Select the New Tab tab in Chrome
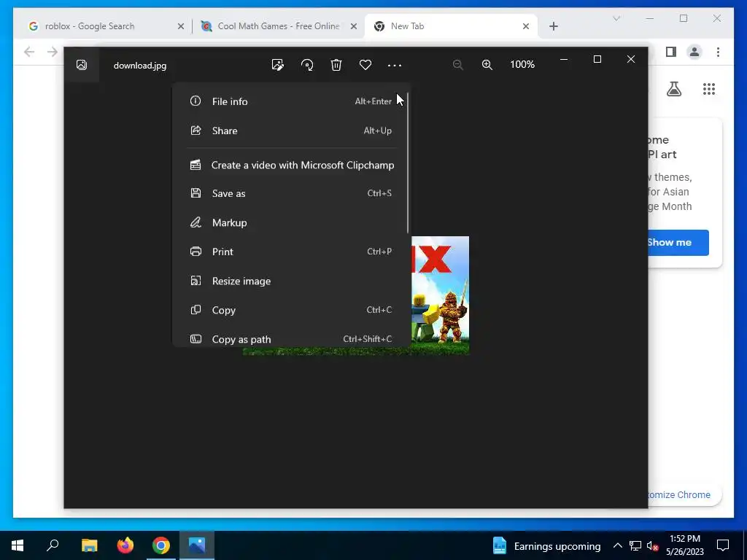The width and height of the screenshot is (747, 560). [x=451, y=26]
